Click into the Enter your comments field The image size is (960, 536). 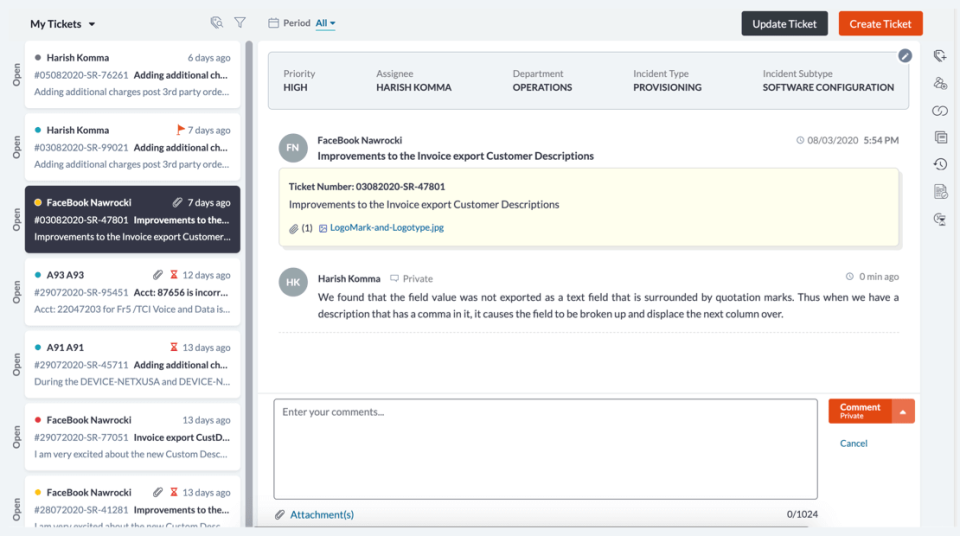tap(545, 449)
